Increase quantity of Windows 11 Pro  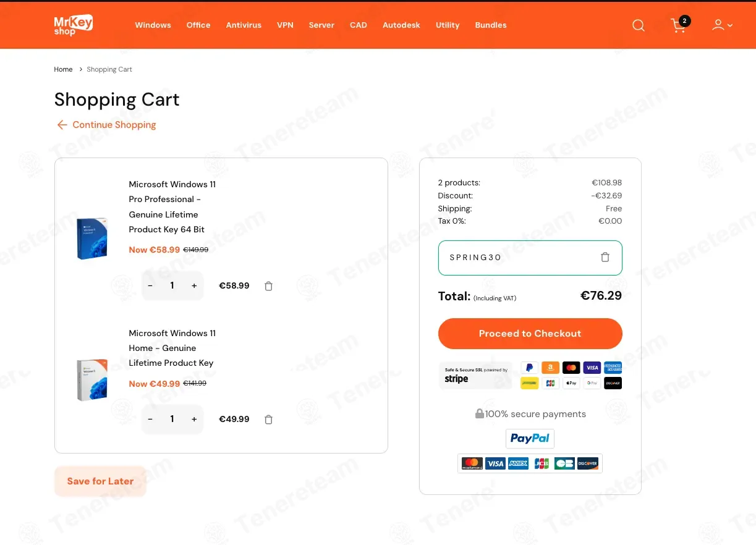194,285
